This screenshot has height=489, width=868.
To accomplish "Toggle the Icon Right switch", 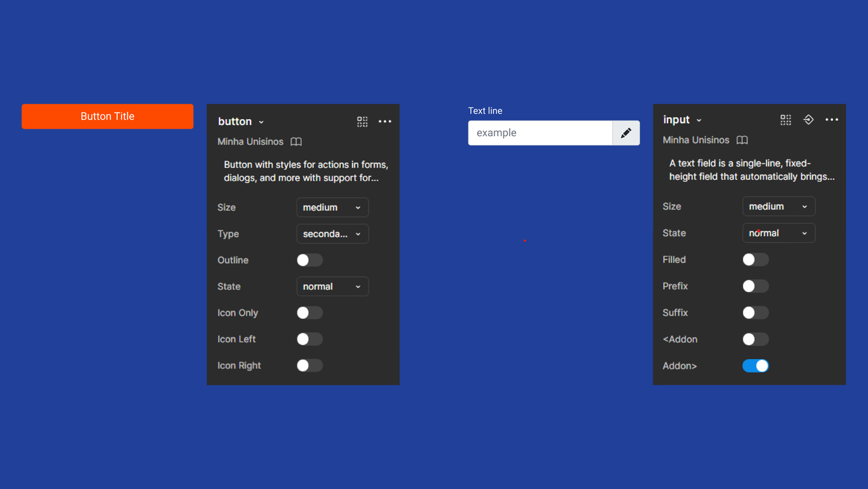I will point(310,365).
